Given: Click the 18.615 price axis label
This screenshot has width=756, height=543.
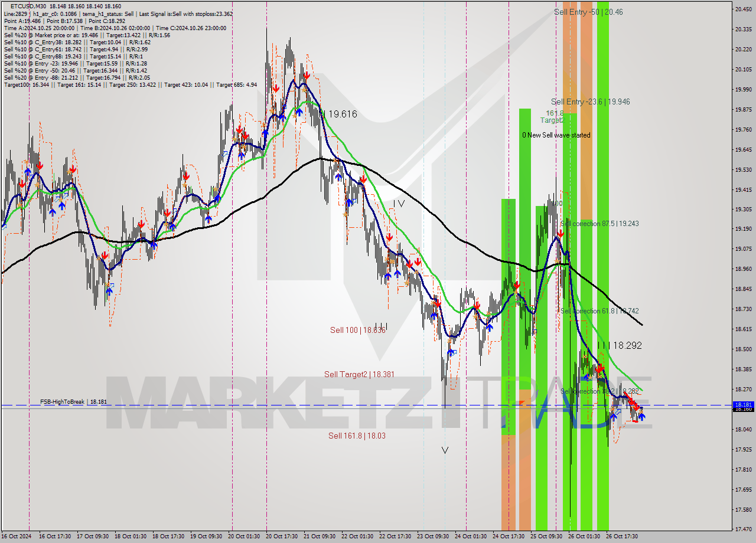Looking at the screenshot, I should [743, 329].
